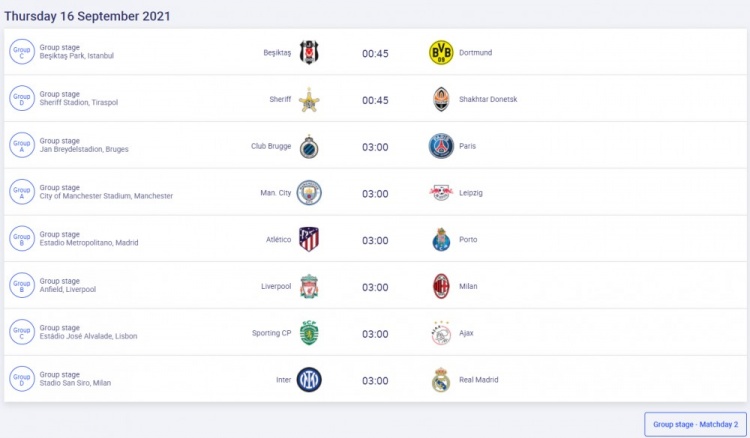Viewport: 750px width, 438px height.
Task: Click the Manchester City crest
Action: [309, 193]
